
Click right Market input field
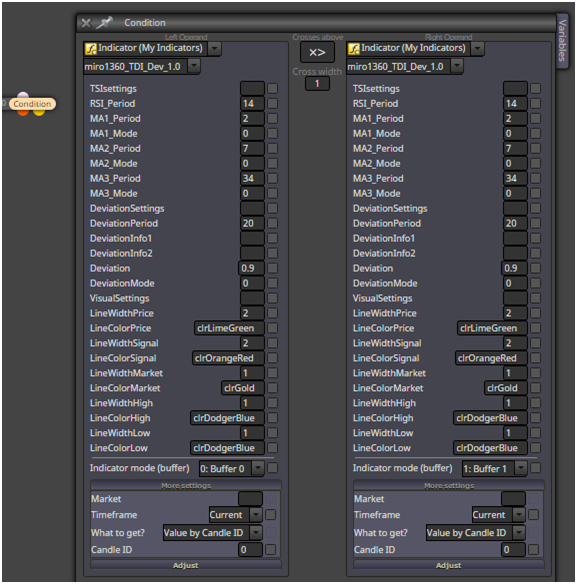coord(513,498)
